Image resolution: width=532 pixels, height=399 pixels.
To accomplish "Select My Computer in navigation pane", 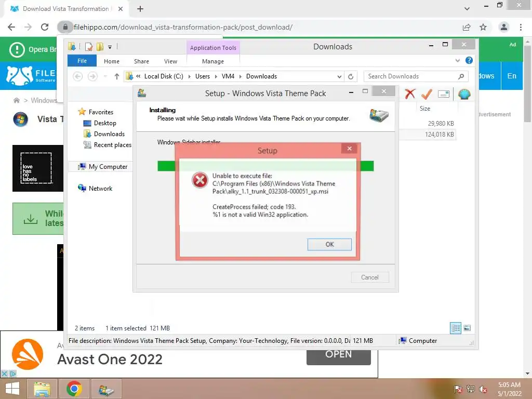I will point(108,167).
